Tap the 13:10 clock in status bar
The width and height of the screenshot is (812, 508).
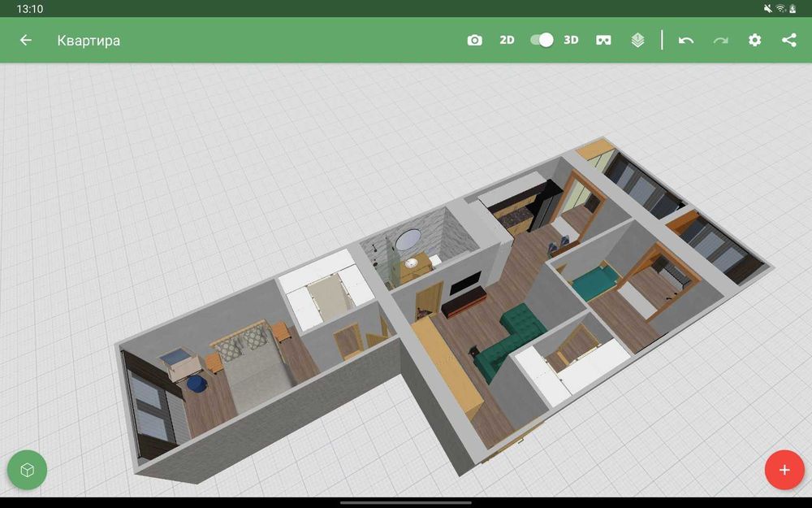[29, 9]
